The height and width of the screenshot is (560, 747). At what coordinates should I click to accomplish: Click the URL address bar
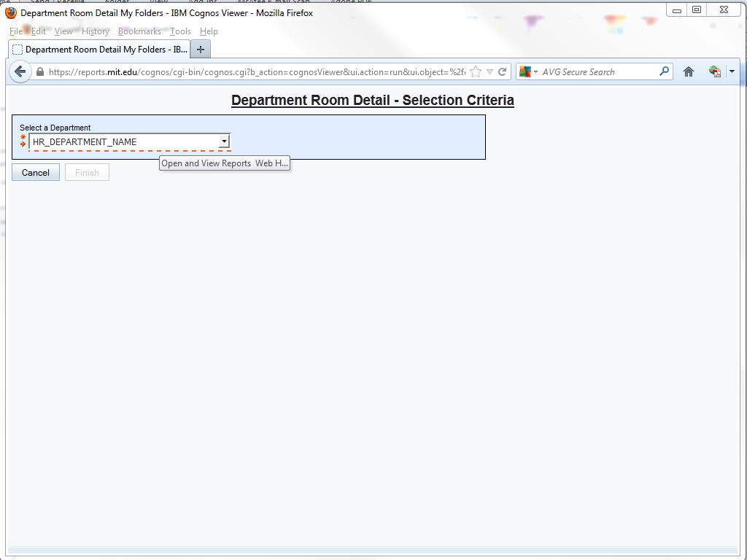[255, 72]
